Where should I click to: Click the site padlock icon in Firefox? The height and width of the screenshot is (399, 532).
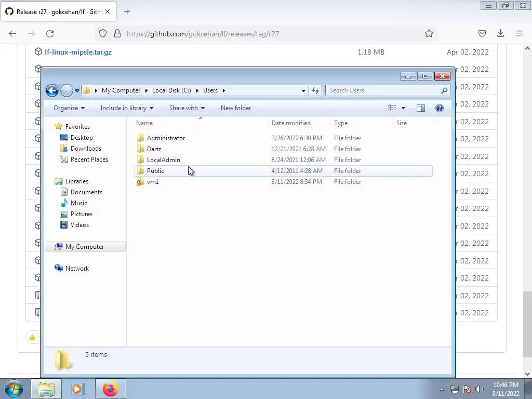point(117,34)
